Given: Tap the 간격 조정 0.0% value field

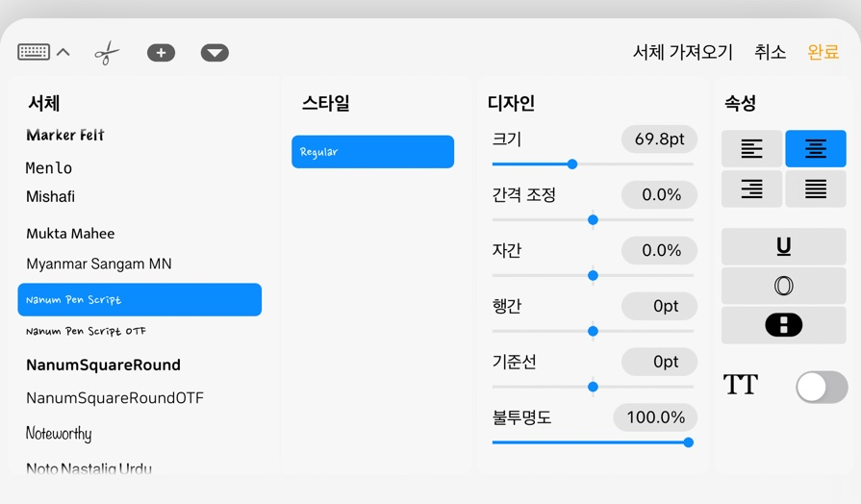Looking at the screenshot, I should click(660, 195).
